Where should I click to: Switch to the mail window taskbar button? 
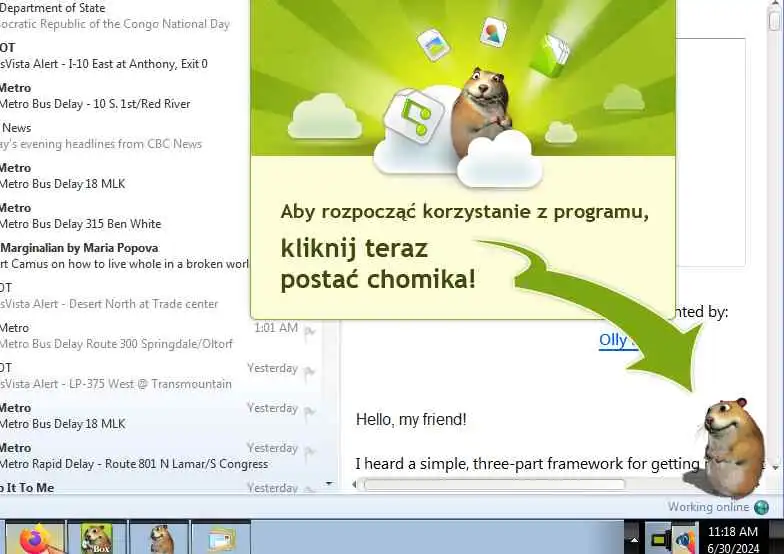pyautogui.click(x=221, y=538)
